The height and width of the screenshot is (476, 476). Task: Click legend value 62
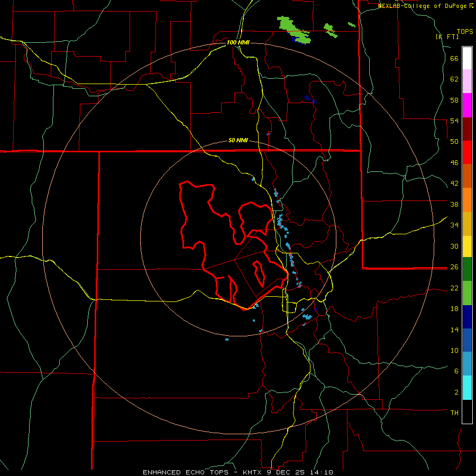point(454,79)
